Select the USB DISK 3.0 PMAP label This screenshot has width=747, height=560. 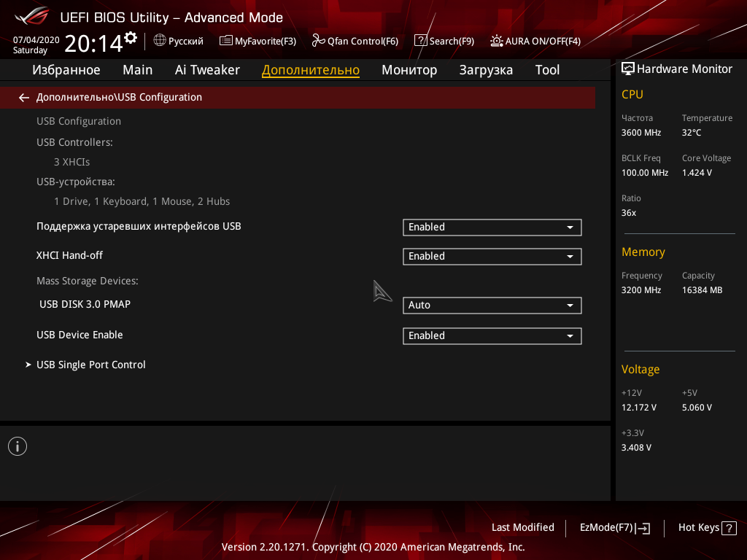[85, 304]
